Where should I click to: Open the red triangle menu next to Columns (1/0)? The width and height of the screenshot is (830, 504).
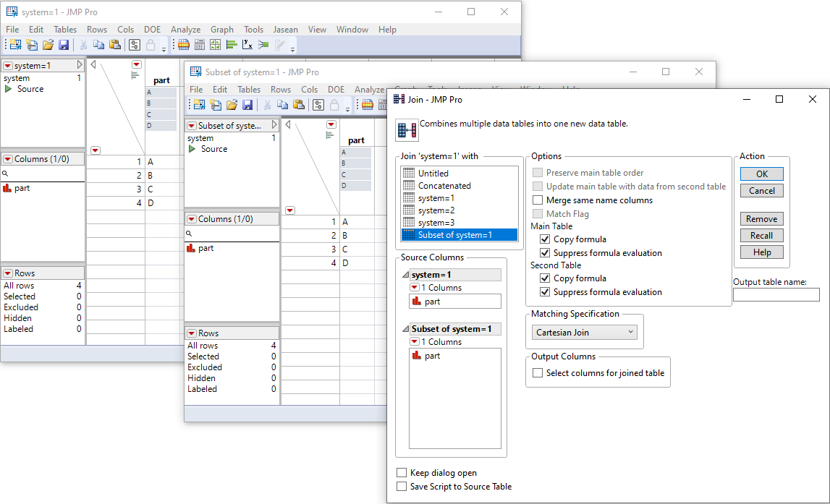[8, 158]
